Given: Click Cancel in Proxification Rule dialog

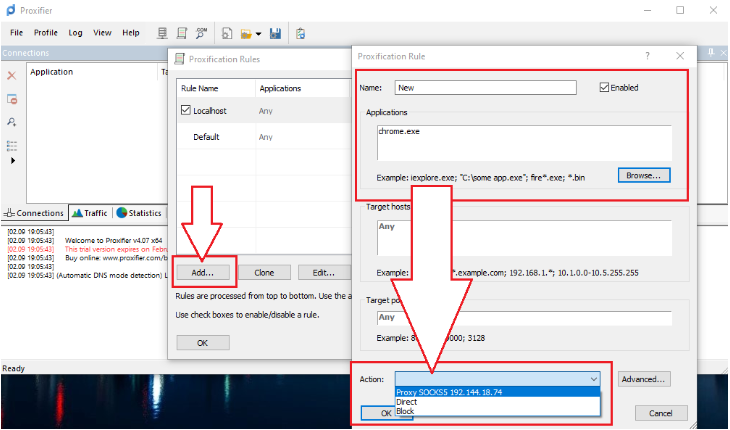Looking at the screenshot, I should [x=661, y=413].
